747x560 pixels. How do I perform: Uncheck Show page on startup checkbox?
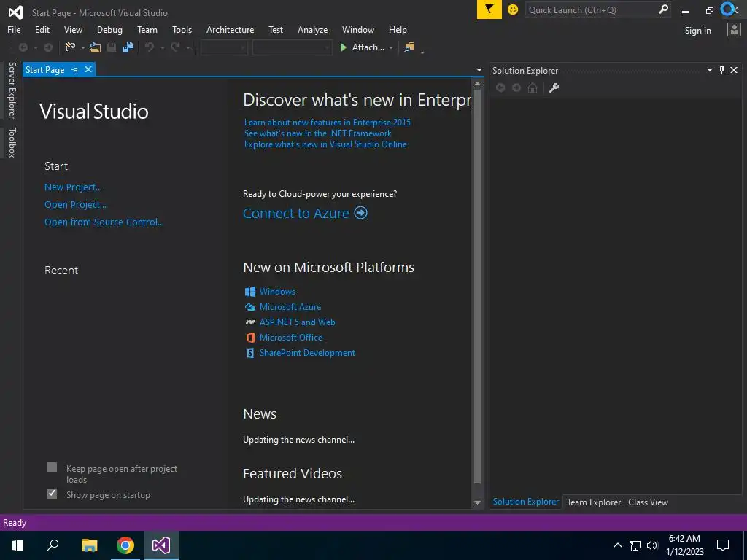(52, 494)
